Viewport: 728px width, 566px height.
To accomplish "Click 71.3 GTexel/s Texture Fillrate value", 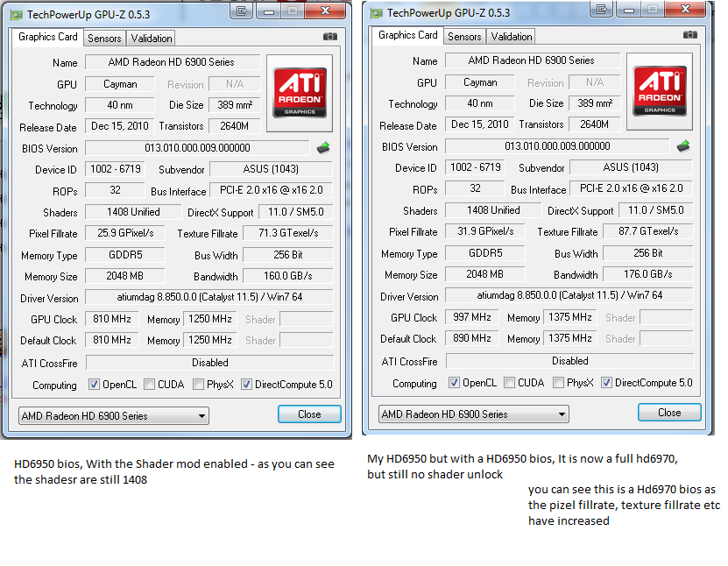I will pos(288,233).
